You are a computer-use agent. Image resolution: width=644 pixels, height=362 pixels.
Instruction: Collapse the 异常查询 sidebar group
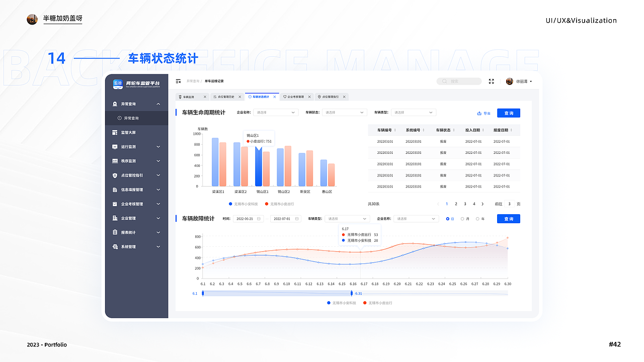158,104
